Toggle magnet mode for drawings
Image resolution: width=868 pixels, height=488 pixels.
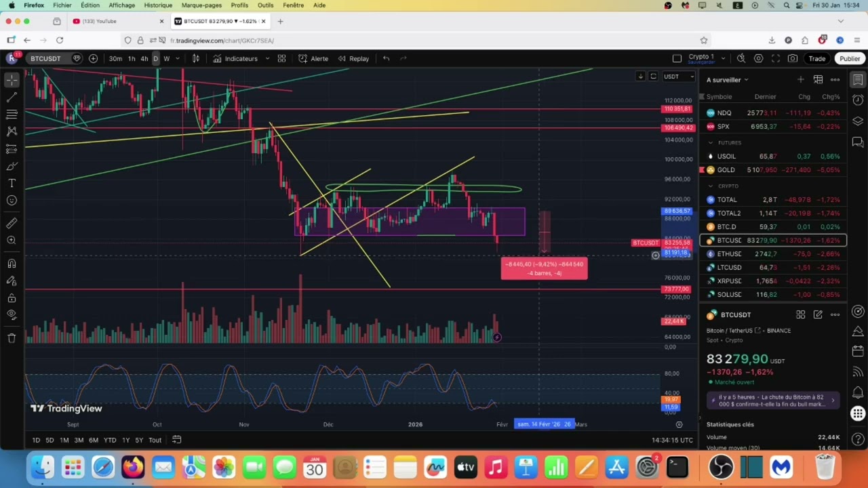pos(12,264)
